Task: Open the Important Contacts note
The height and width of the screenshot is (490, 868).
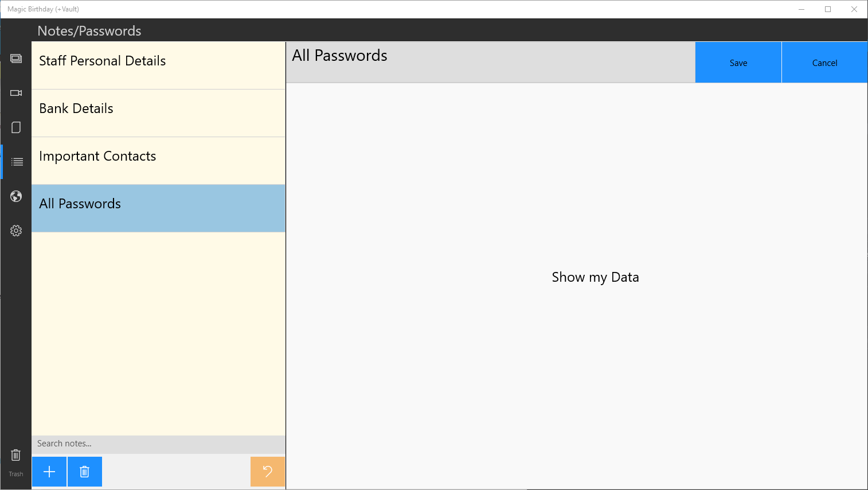Action: coord(158,161)
